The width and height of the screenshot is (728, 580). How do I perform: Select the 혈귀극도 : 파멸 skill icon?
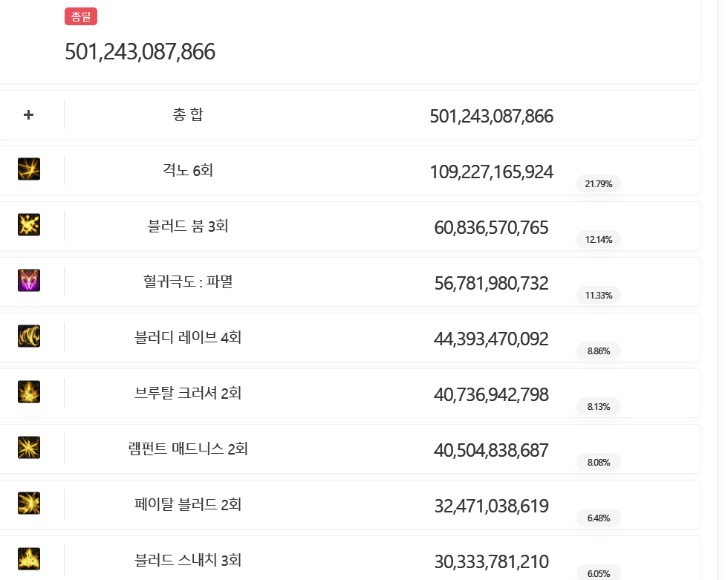(29, 281)
